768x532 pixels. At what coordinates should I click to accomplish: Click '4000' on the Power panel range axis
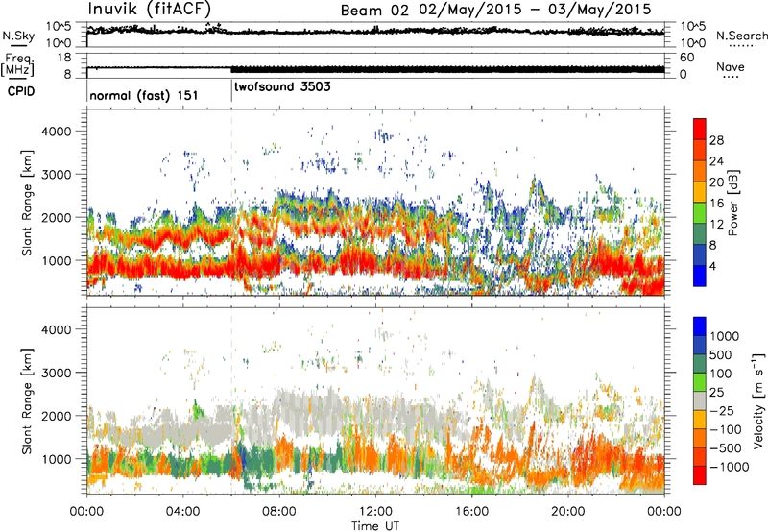(x=56, y=132)
